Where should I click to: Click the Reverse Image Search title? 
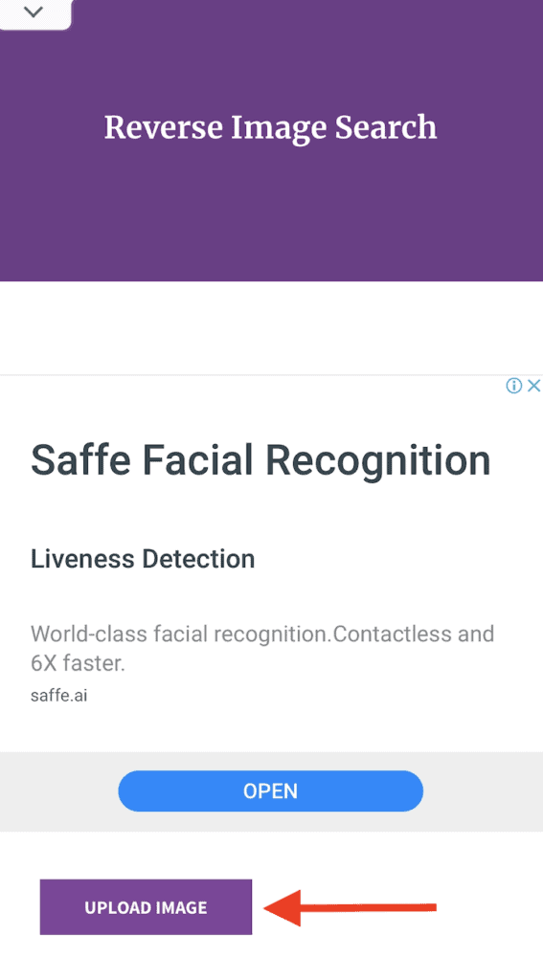point(270,127)
